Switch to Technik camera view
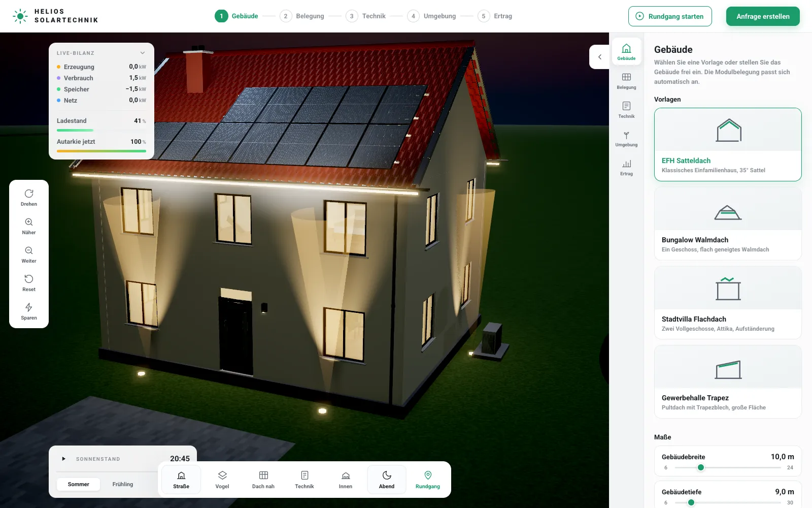The image size is (812, 508). click(304, 480)
